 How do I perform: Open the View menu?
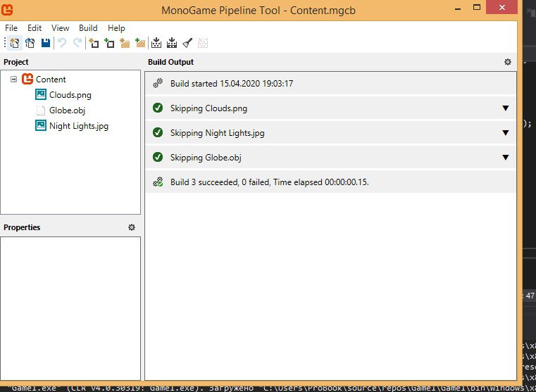[x=60, y=28]
